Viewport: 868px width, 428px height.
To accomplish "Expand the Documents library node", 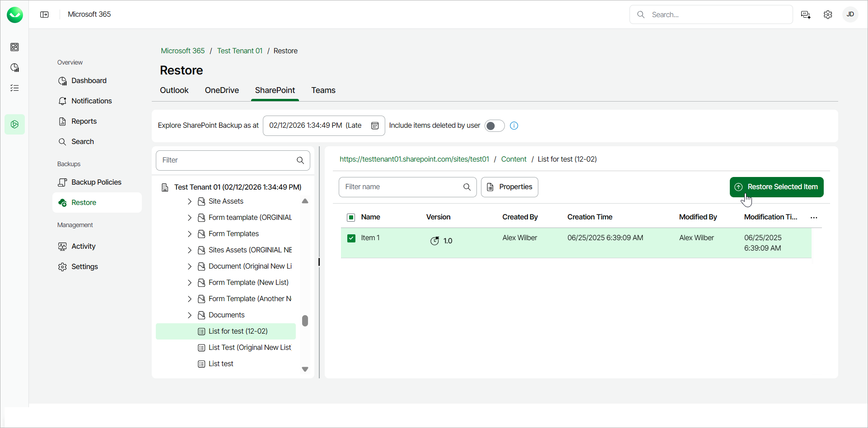I will coord(190,315).
